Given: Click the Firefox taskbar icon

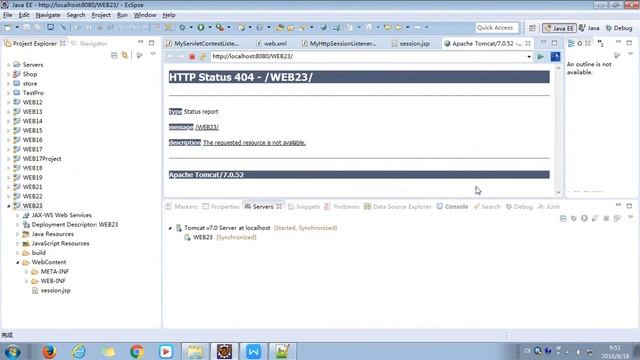Looking at the screenshot, I should (49, 351).
